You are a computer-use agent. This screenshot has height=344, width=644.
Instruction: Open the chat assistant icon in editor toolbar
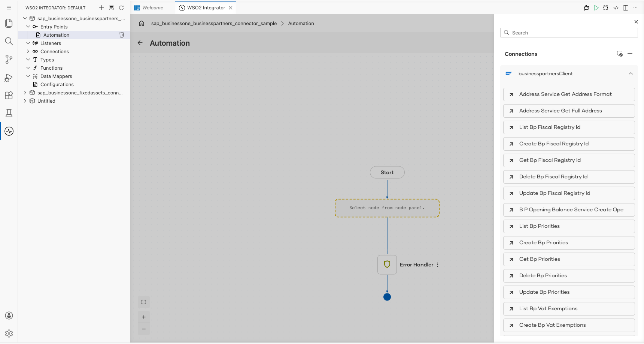pyautogui.click(x=587, y=7)
